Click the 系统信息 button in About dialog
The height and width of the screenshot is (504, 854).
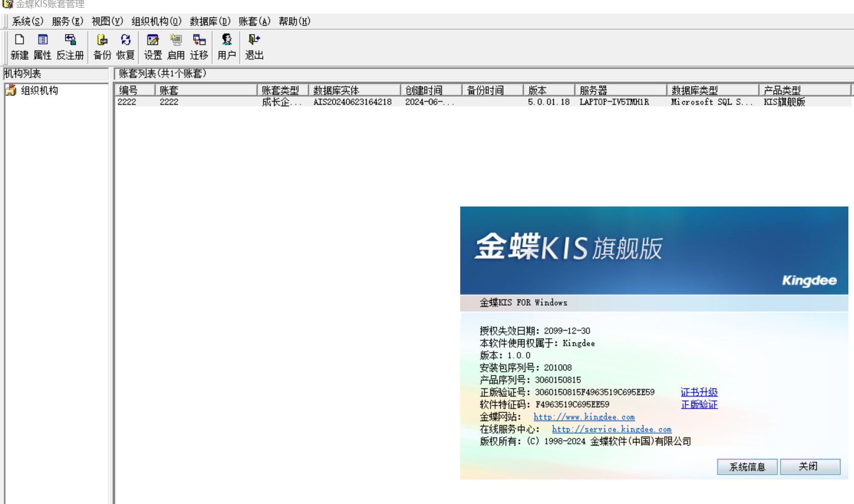[747, 467]
